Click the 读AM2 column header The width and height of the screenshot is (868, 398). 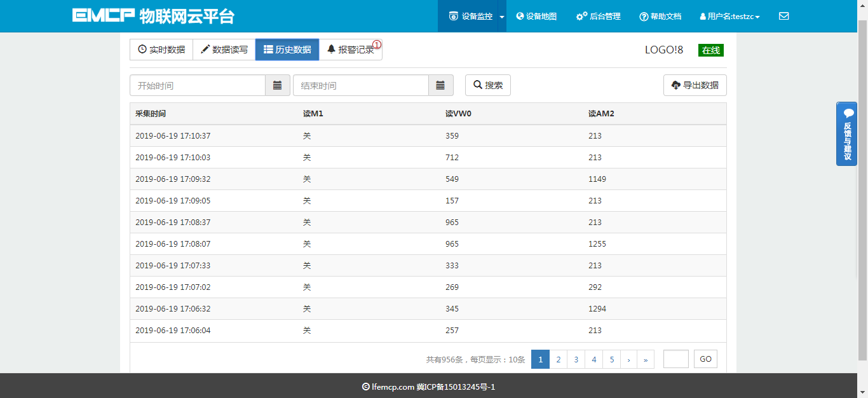(601, 114)
